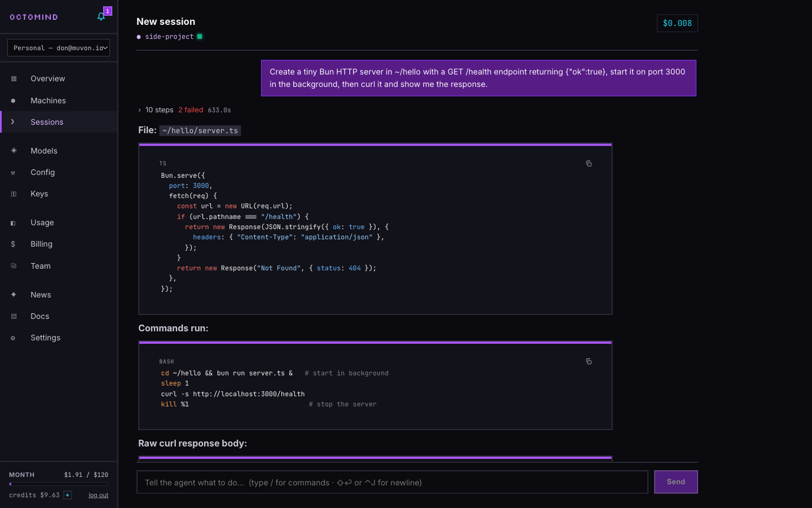Open the News page
The height and width of the screenshot is (508, 812).
(59, 295)
